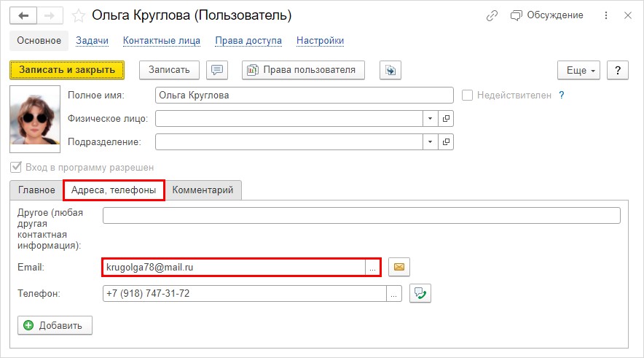Add user to favorites with star icon

pos(78,16)
